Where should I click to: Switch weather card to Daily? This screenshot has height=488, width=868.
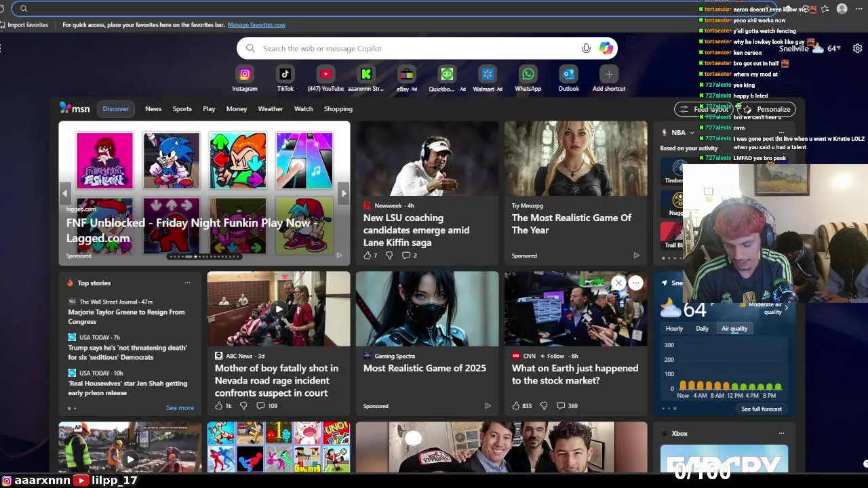point(702,329)
